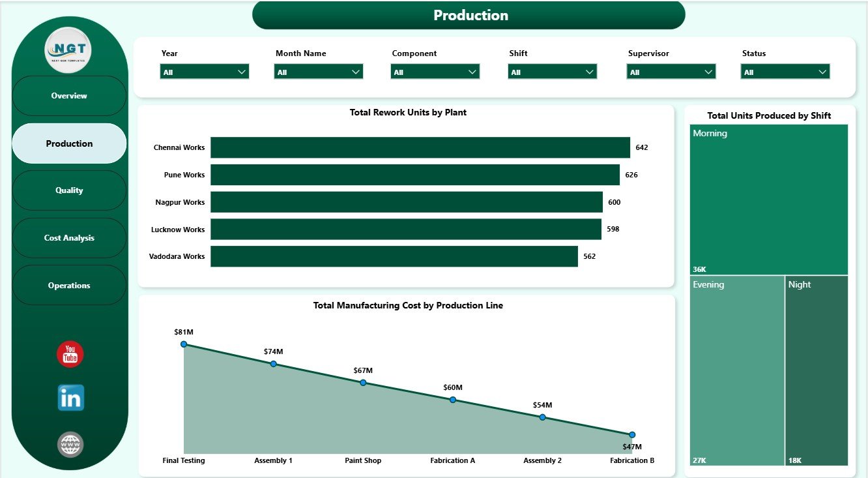Screen dimensions: 868x478
Task: Expand the Supervisor filter dropdown
Action: pos(671,72)
